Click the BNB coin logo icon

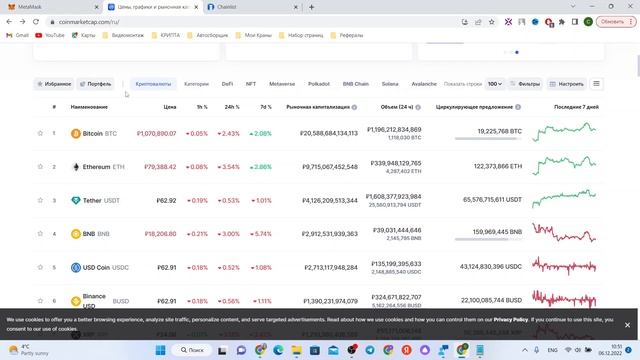pyautogui.click(x=76, y=234)
